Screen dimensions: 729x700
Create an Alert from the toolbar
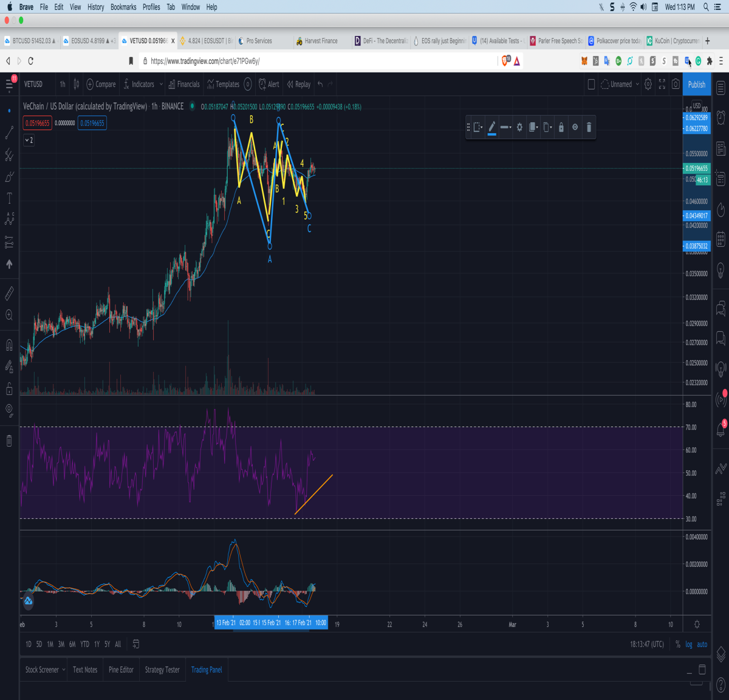[269, 84]
